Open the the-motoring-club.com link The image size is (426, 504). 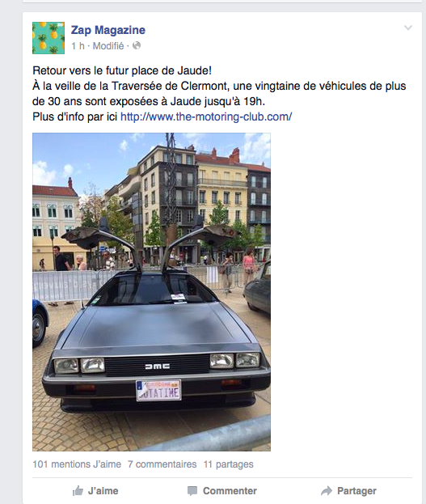pos(206,116)
